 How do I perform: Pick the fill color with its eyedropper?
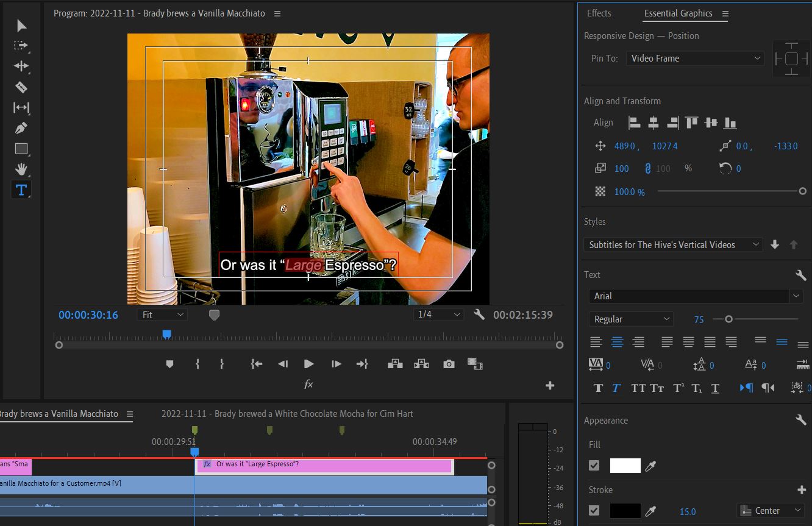[650, 466]
